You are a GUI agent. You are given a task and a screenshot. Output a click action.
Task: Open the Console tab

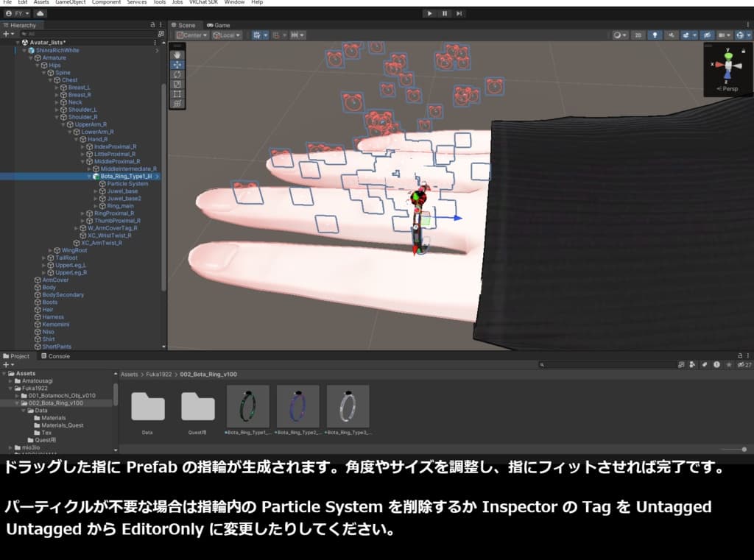click(x=56, y=356)
